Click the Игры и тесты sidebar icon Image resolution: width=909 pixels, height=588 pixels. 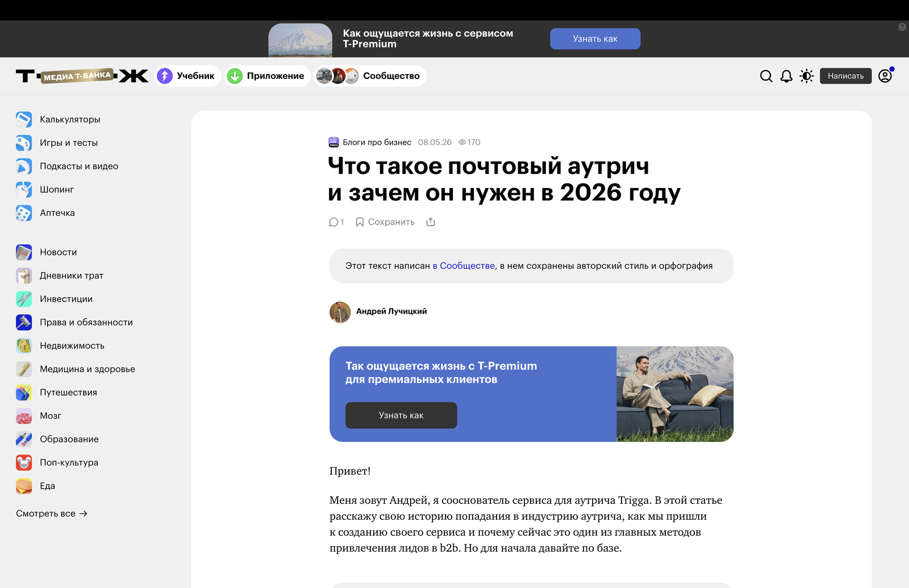[x=24, y=143]
